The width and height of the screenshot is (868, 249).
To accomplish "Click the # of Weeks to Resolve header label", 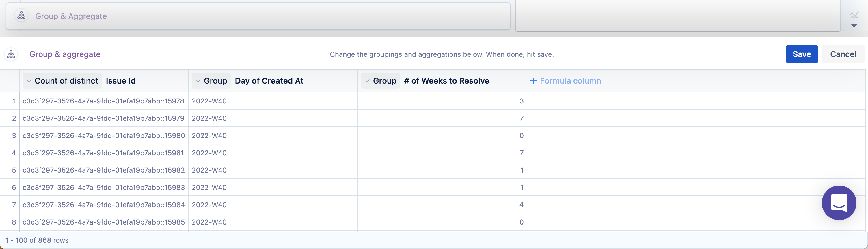I will tap(446, 81).
